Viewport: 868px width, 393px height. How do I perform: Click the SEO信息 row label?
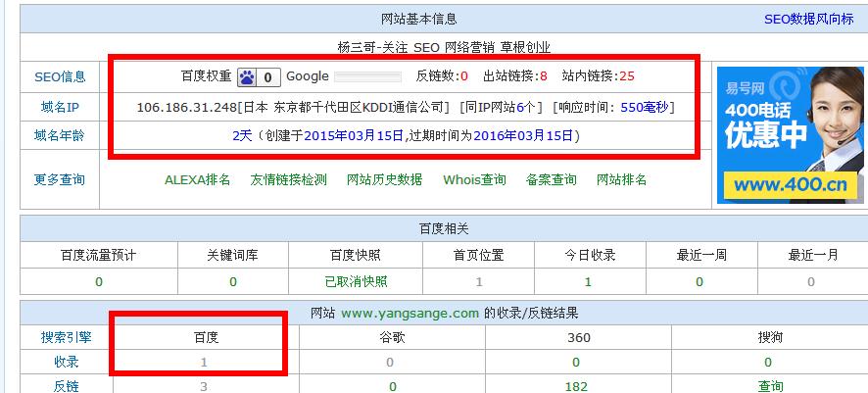pyautogui.click(x=60, y=77)
